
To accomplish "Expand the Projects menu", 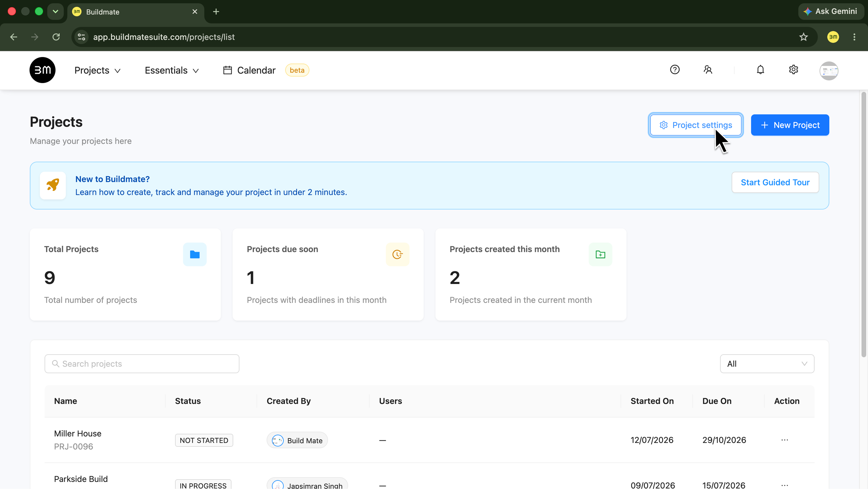I will click(98, 71).
